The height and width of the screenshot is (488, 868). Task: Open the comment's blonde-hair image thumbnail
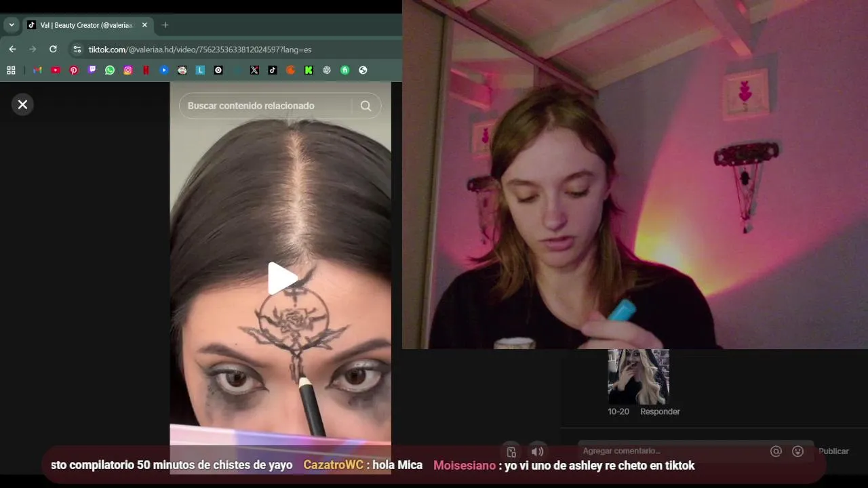(638, 377)
